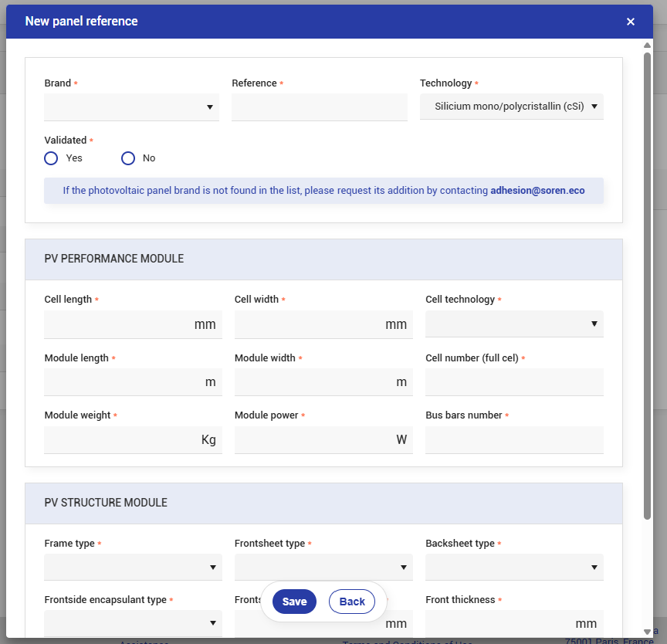Focus the Module power input field
The image size is (667, 644).
pos(313,440)
